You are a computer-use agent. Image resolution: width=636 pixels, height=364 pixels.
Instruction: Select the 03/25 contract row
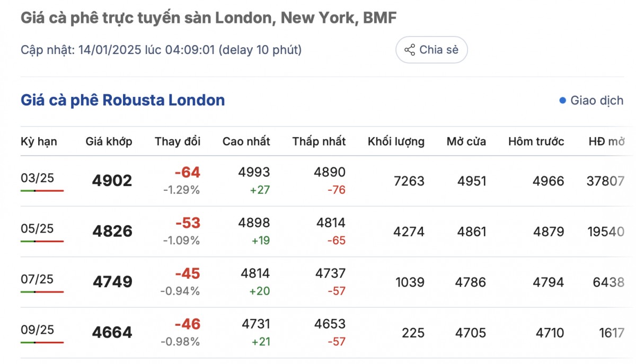coord(318,180)
